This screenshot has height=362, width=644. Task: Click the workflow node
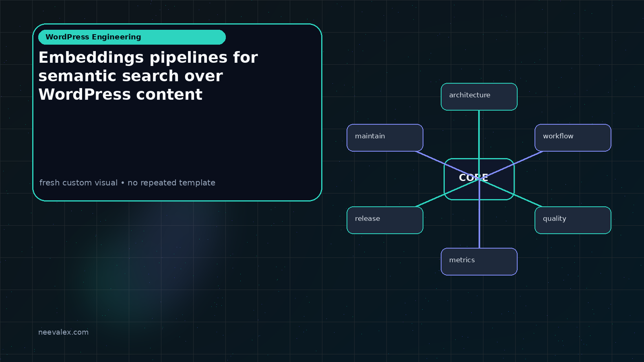pyautogui.click(x=573, y=138)
